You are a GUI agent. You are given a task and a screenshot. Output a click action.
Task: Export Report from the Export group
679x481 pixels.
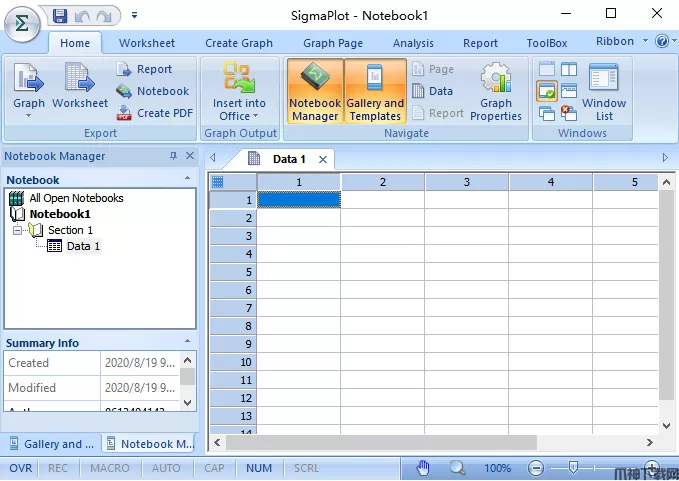pyautogui.click(x=144, y=69)
